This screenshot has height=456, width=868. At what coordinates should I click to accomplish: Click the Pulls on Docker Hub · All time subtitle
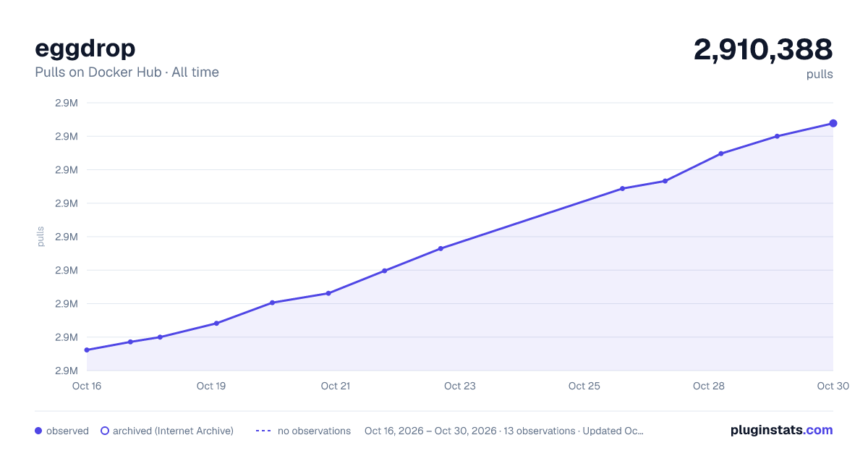[x=127, y=72]
